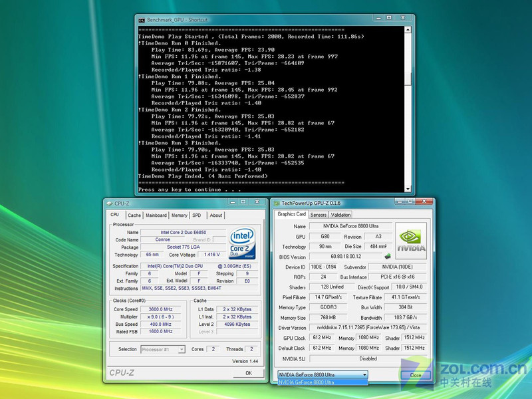Click the GPU-Z title bar icon
Viewport: 532px width, 399px height.
(277, 203)
